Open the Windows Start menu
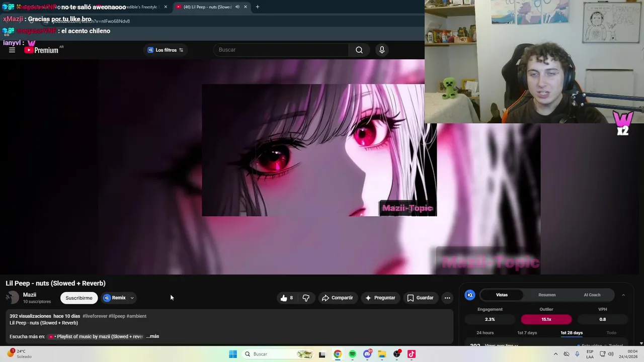 pos(233,354)
